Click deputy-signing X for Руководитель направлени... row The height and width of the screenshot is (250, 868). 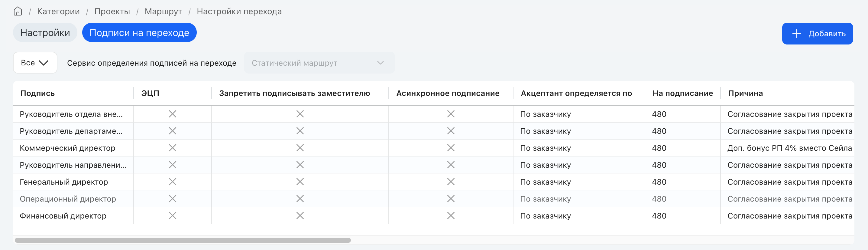[300, 165]
